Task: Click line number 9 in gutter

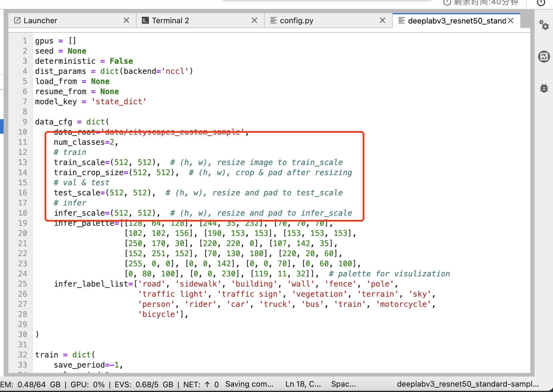Action: [25, 122]
